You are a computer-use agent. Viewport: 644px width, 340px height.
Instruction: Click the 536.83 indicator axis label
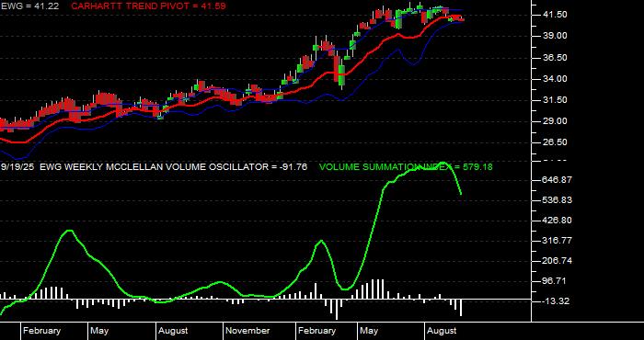coord(558,200)
